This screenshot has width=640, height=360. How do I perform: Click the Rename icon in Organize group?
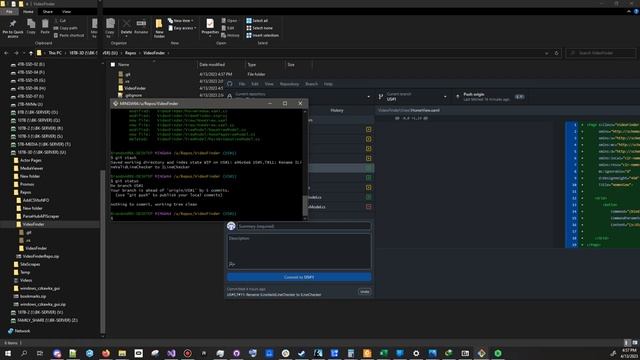click(141, 27)
